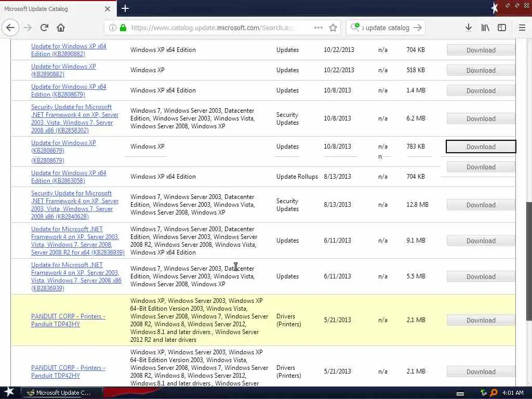Bookmark this page with star icon
This screenshot has width=532, height=399.
333,28
